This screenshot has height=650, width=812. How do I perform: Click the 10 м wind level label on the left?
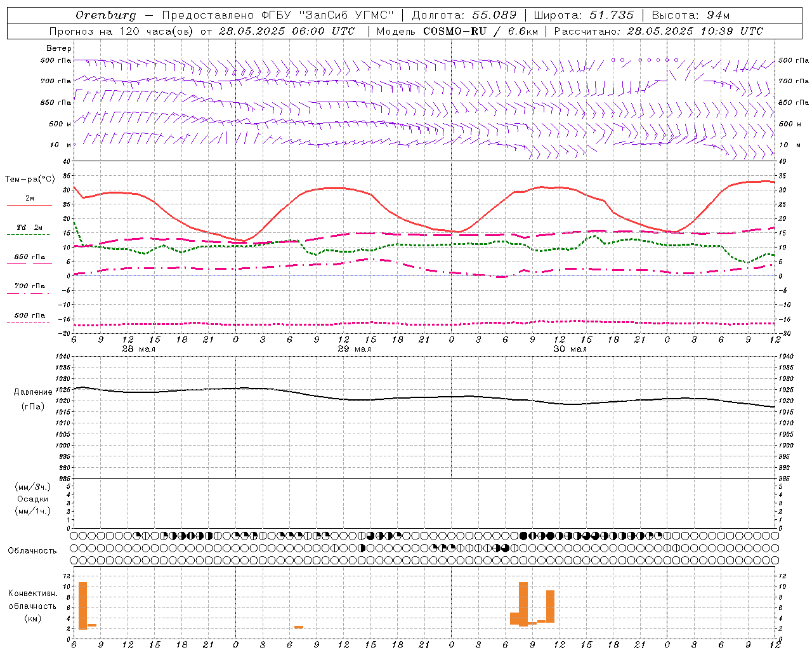click(60, 145)
